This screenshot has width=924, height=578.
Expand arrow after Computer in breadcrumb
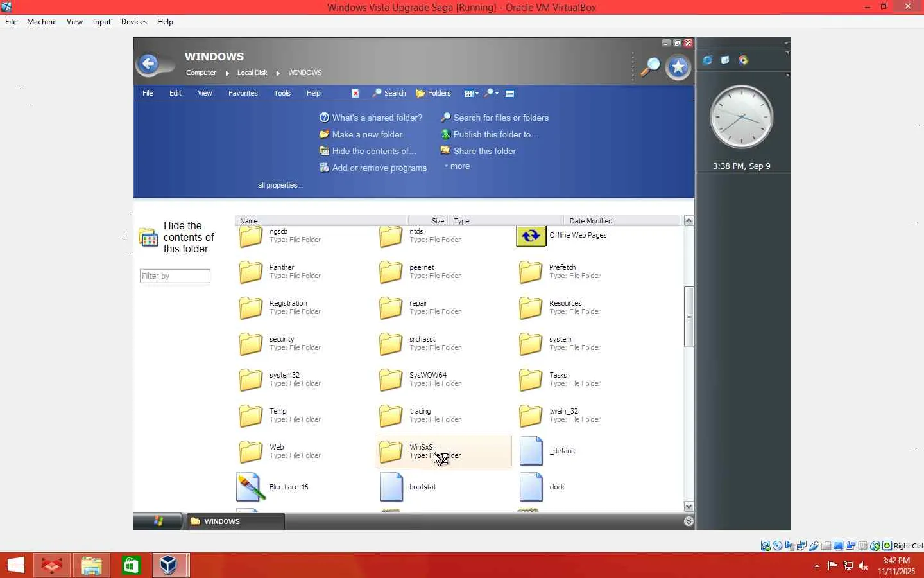227,73
